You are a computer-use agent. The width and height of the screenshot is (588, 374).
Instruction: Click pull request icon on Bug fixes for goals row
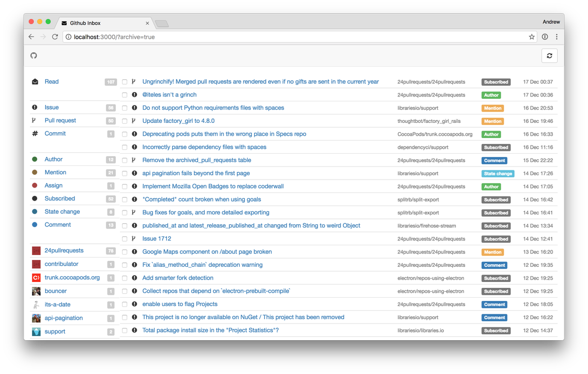point(134,212)
